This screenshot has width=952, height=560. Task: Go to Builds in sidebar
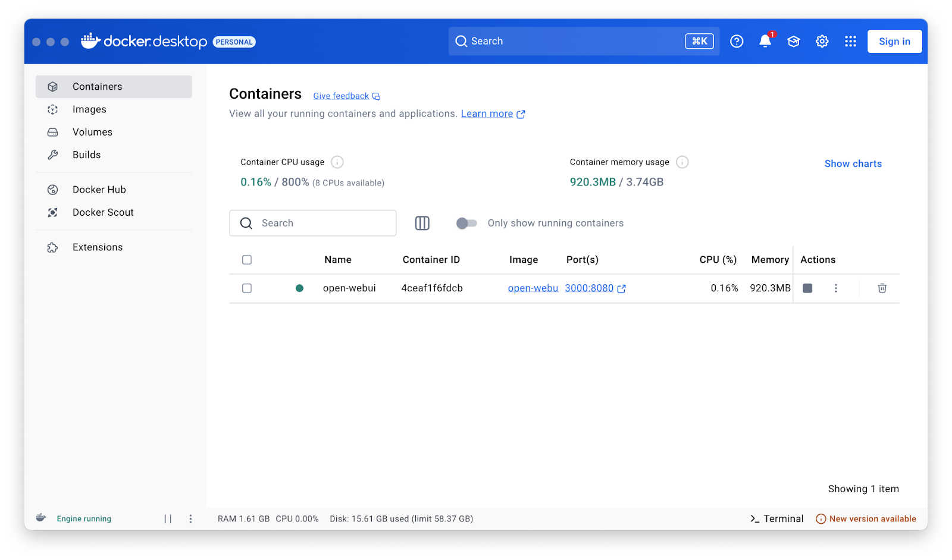pyautogui.click(x=114, y=155)
